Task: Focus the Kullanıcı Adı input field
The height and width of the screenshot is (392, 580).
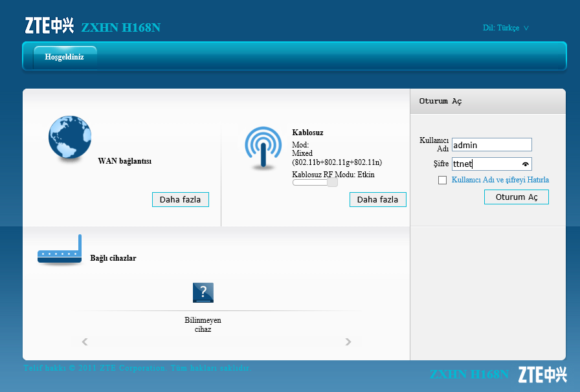Action: coord(491,145)
